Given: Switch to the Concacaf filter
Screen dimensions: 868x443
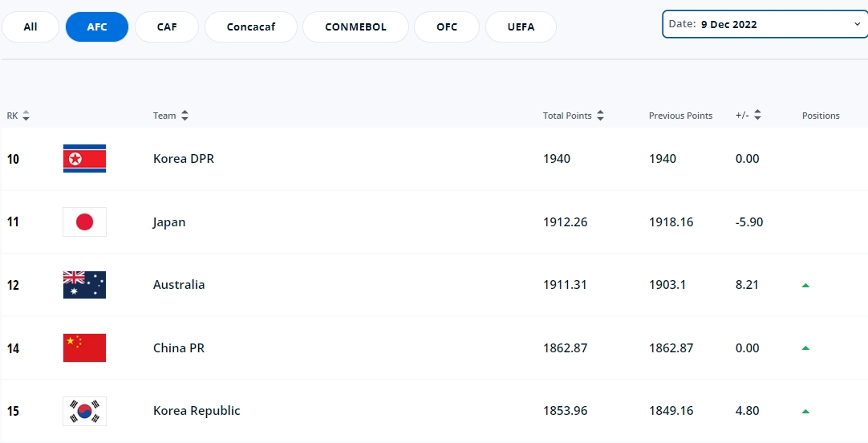Looking at the screenshot, I should [x=251, y=26].
